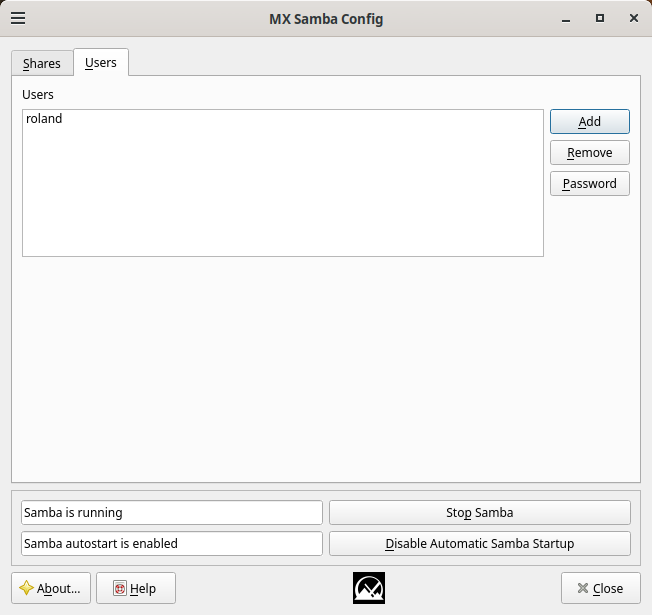Change the user's Password

[x=589, y=184]
